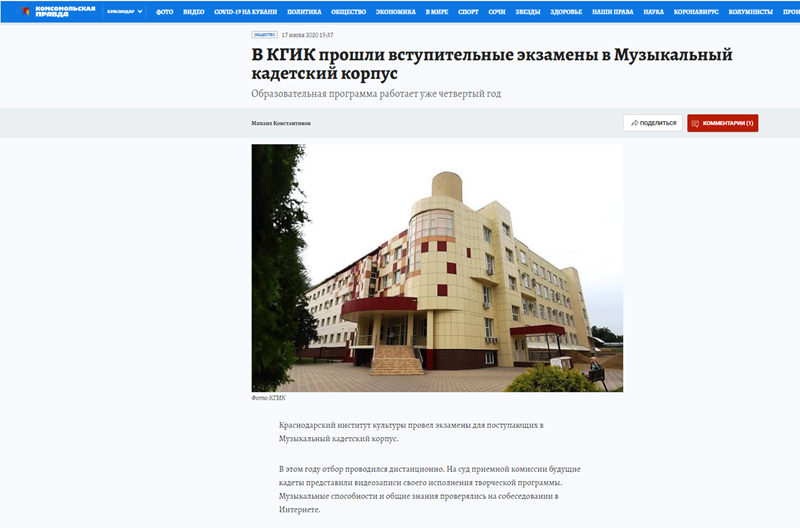Click the photo caption Фото КГИК
800x528 pixels.
268,398
